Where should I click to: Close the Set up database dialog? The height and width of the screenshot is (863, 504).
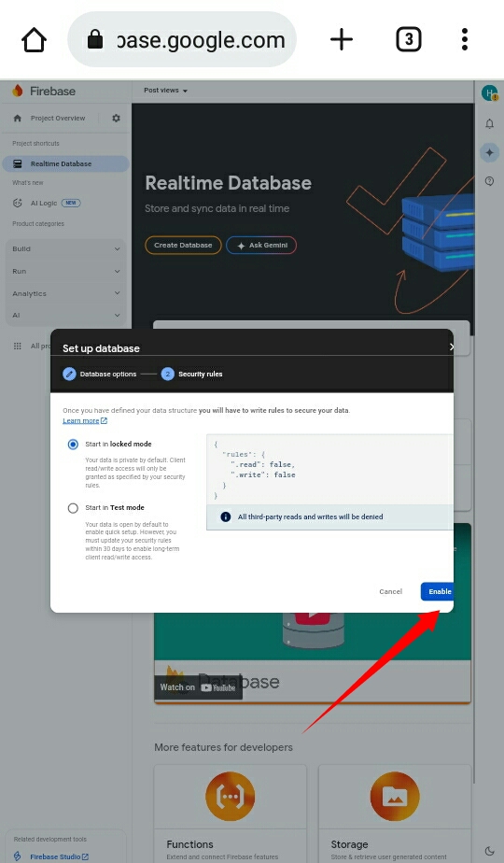tap(451, 347)
